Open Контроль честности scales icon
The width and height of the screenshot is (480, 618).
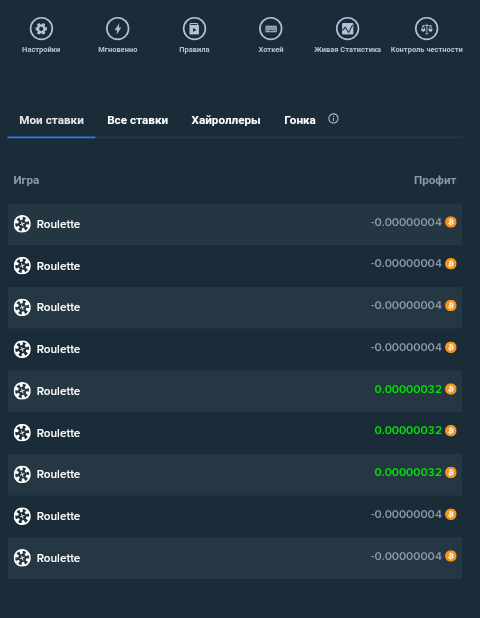426,28
